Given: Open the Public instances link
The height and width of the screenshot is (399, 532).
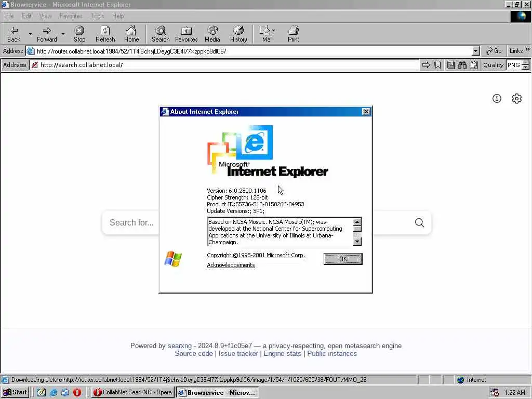Looking at the screenshot, I should click(x=332, y=353).
